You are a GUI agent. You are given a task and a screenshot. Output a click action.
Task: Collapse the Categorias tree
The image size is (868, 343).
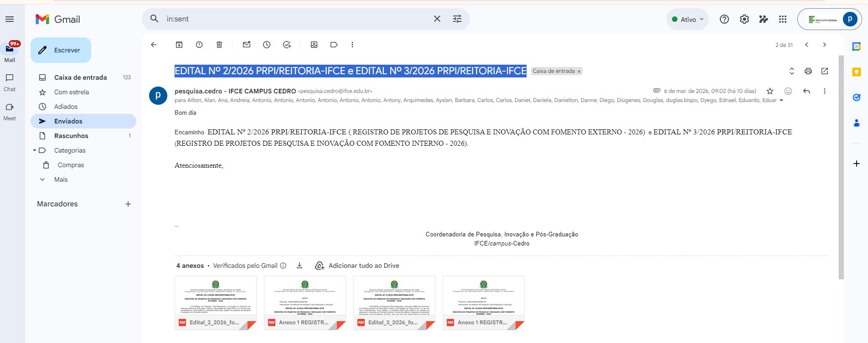[x=35, y=150]
